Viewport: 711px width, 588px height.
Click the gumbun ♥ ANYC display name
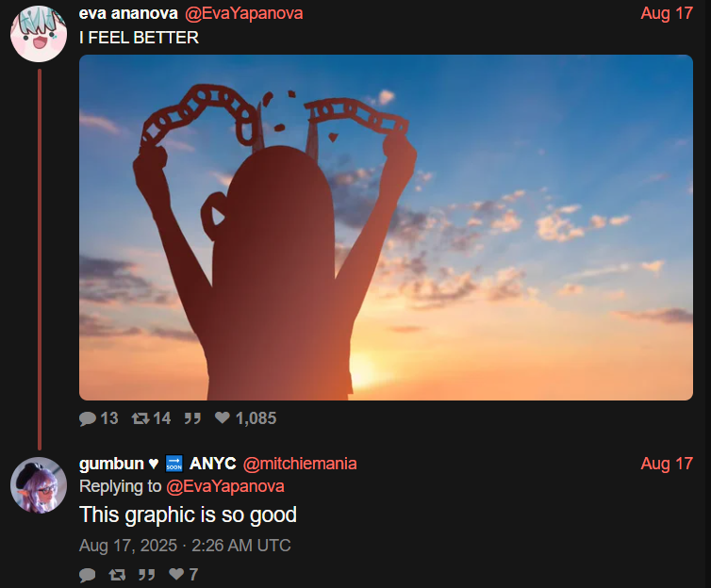[x=157, y=464]
